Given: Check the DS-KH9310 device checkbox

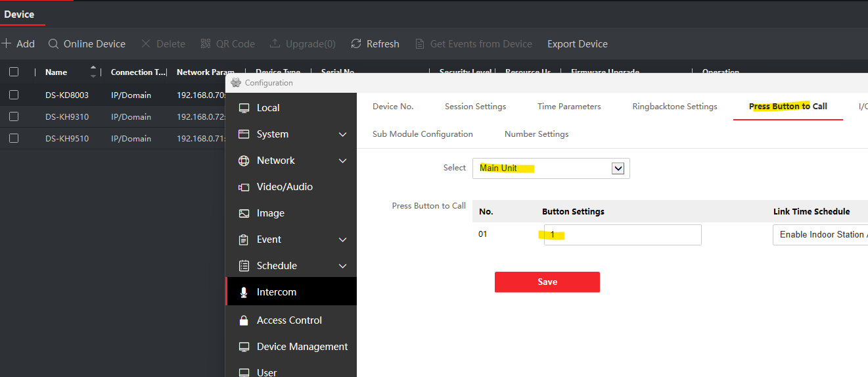Looking at the screenshot, I should (14, 116).
